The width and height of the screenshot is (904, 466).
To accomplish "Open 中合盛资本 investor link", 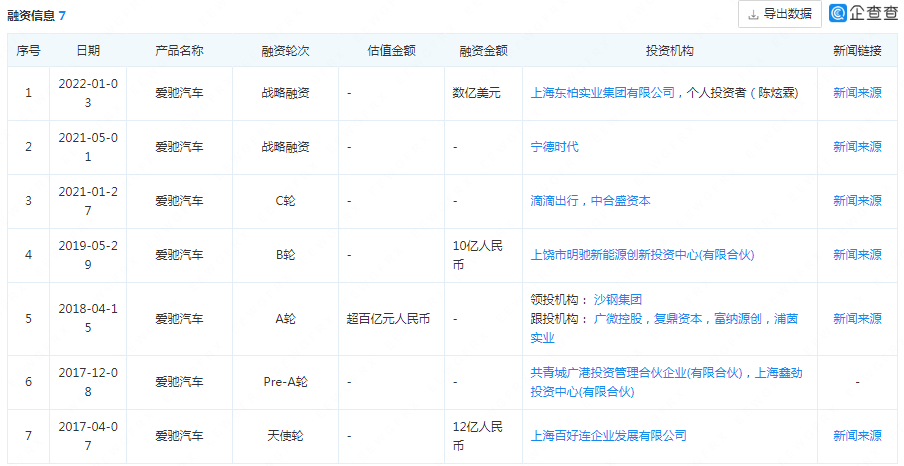I will coord(621,201).
